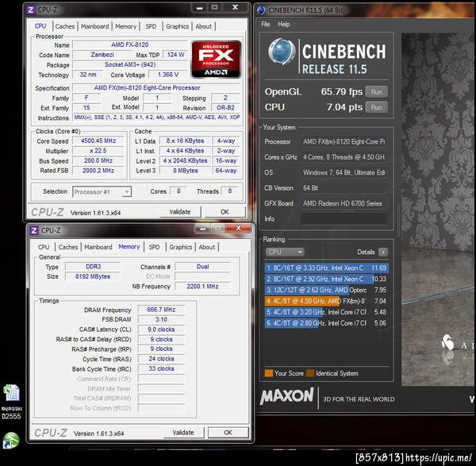The width and height of the screenshot is (476, 466).
Task: Open the SPD tab in lower CPU-Z window
Action: (154, 247)
